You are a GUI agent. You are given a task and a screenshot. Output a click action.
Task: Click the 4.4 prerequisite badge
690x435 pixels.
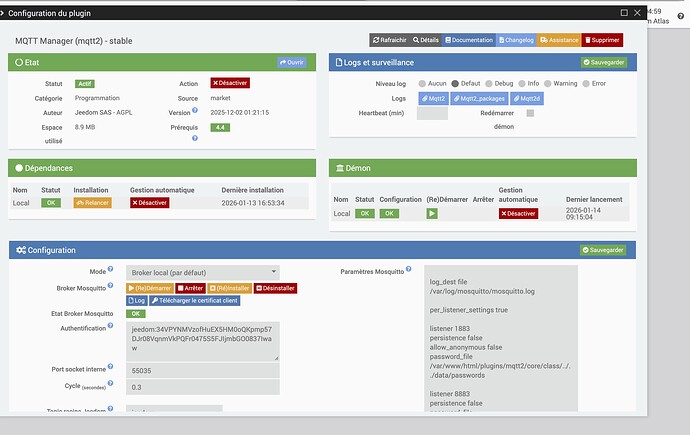220,128
